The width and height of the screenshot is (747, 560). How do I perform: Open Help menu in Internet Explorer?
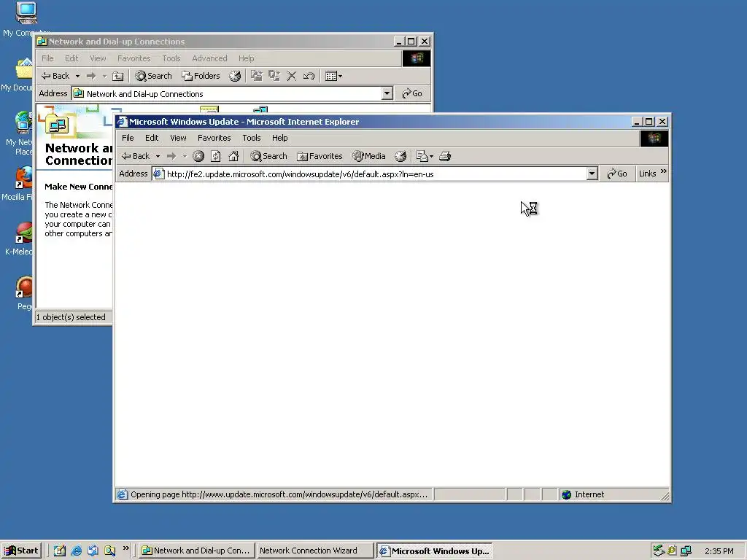[279, 138]
